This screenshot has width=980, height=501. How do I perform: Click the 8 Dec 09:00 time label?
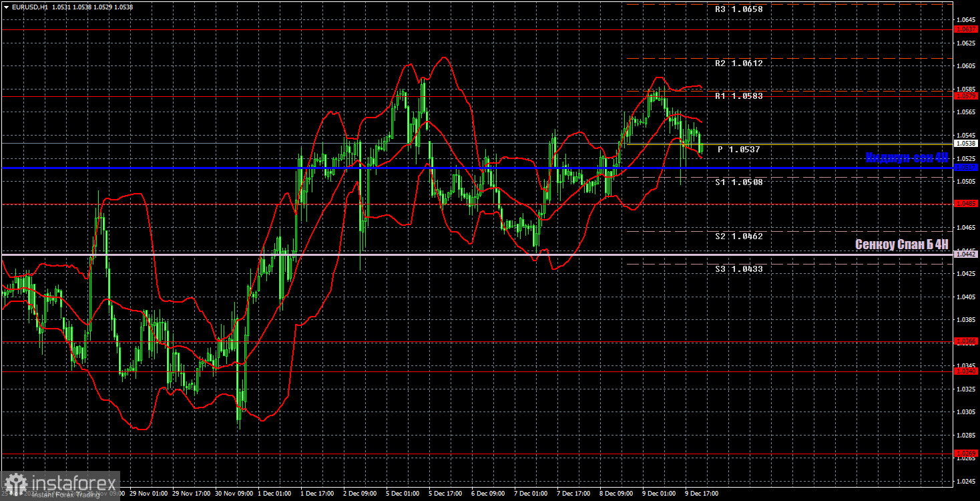point(616,494)
